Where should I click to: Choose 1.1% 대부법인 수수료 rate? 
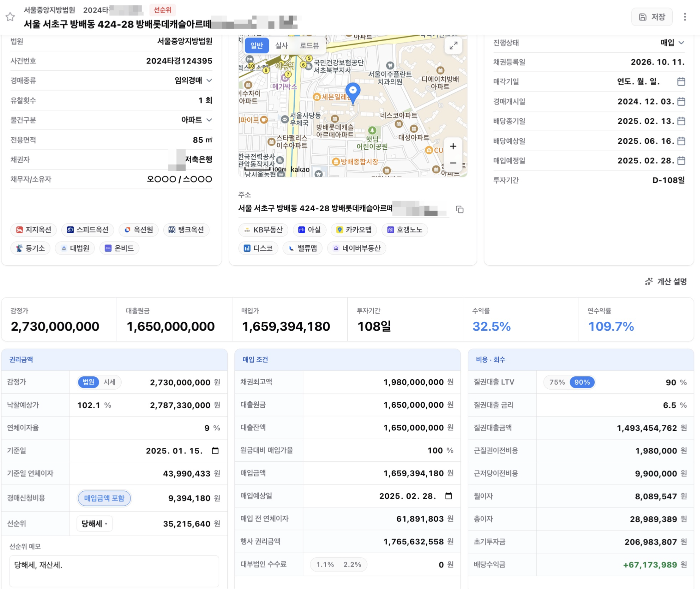point(325,564)
